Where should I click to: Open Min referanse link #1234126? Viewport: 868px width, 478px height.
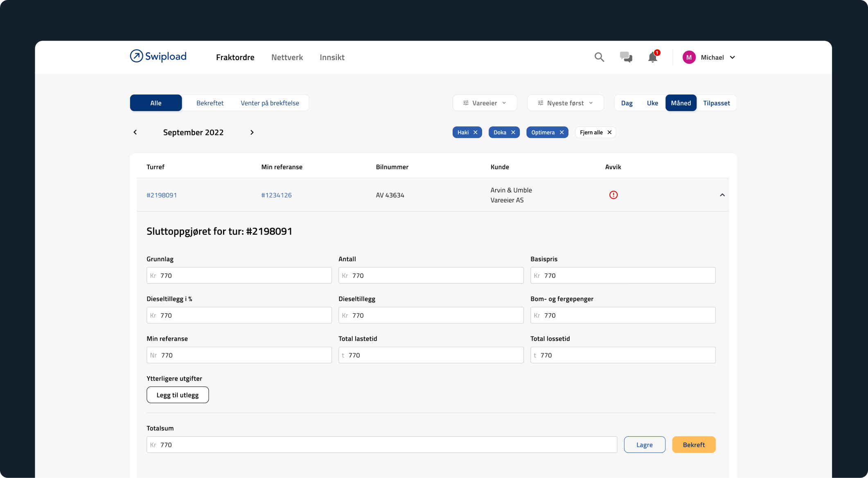pos(276,195)
